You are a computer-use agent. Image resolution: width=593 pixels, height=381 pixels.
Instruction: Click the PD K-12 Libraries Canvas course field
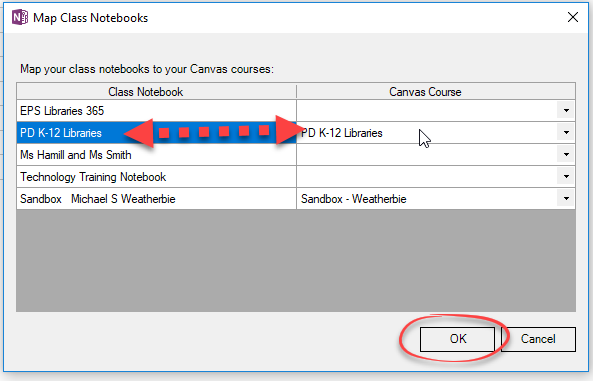click(x=427, y=132)
